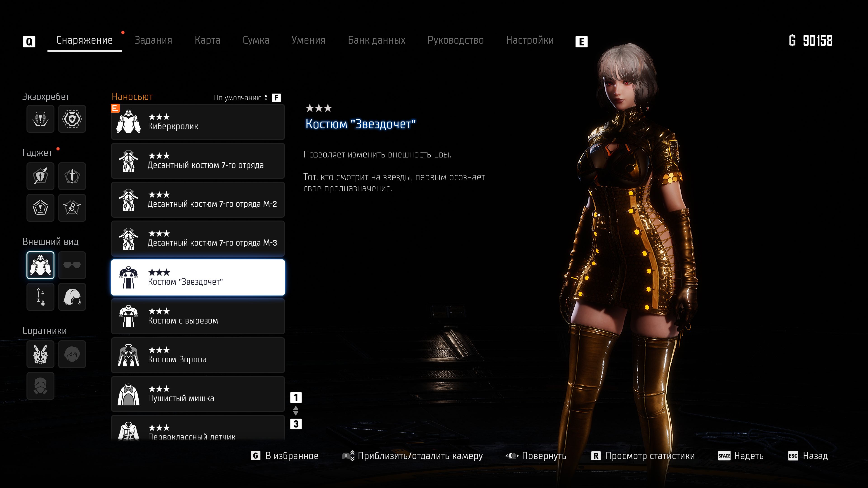This screenshot has height=488, width=868.
Task: Select the rabbit drone companion icon
Action: (40, 354)
